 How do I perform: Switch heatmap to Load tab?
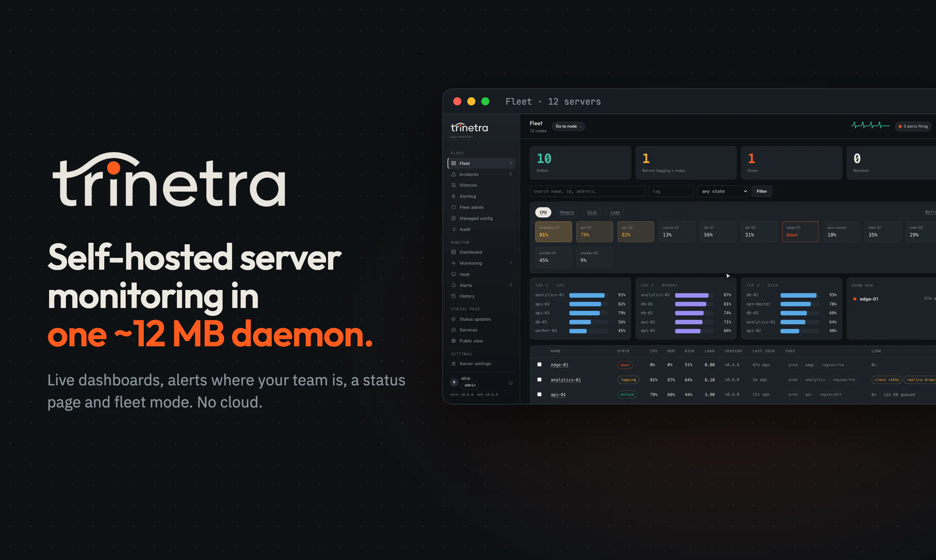tap(615, 213)
